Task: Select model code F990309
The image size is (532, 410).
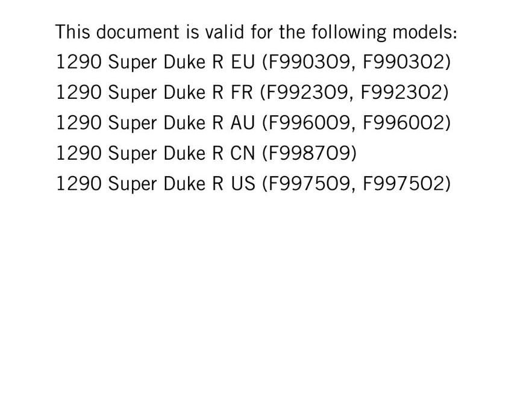Action: point(308,62)
